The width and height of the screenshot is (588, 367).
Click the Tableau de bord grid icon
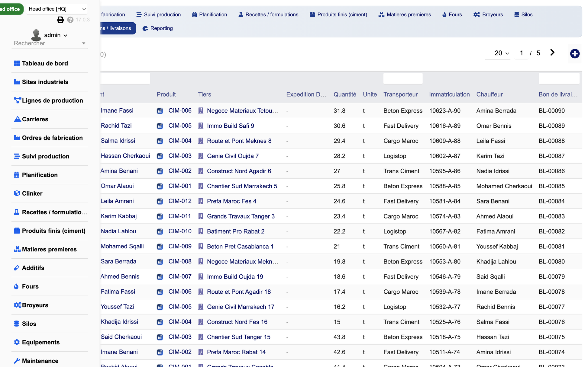point(17,63)
